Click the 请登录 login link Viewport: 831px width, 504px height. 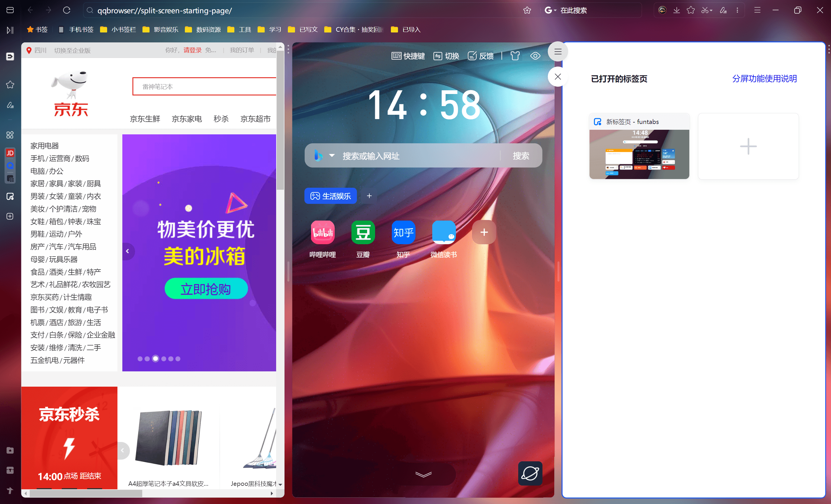192,50
